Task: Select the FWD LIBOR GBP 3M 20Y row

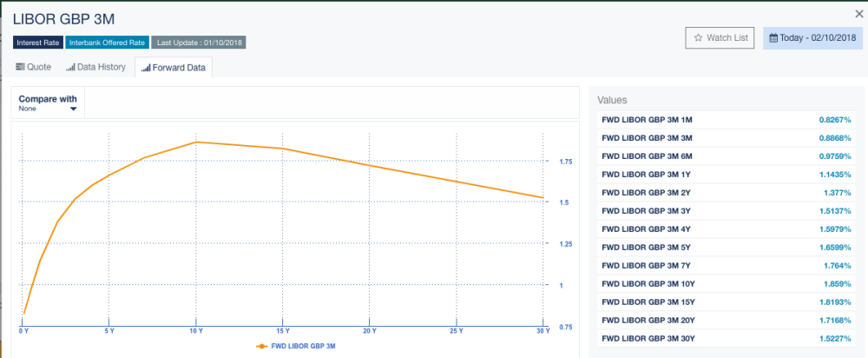Action: coord(727,321)
